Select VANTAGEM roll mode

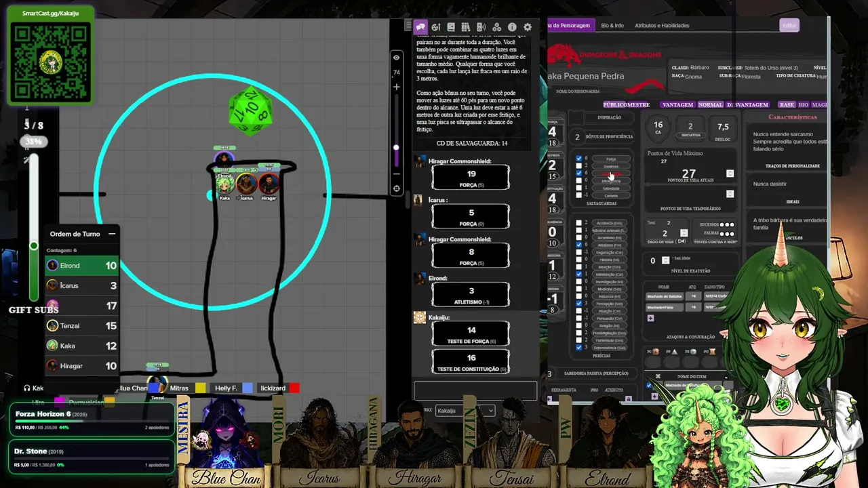coord(677,105)
